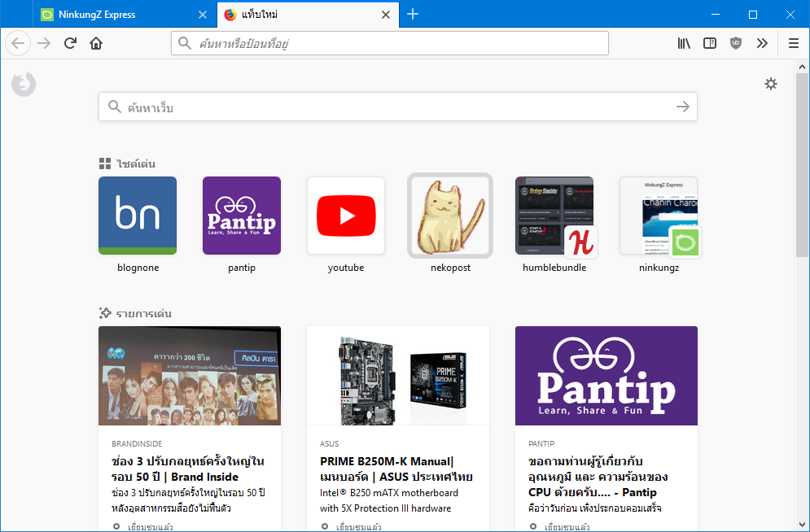Viewport: 810px width, 532px height.
Task: Open the pantip top site tile
Action: tap(242, 216)
